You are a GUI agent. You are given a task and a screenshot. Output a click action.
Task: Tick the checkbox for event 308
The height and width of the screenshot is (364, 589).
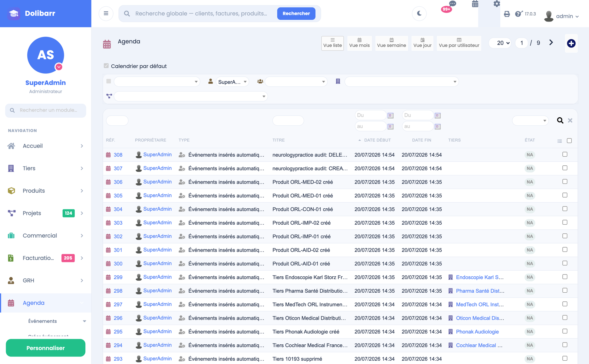(x=565, y=154)
